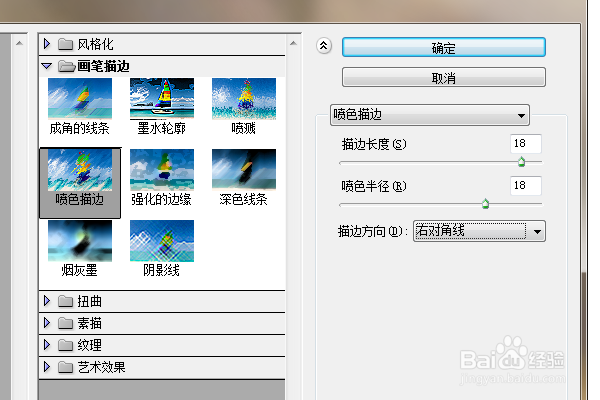
Task: Select the 烟灰墨 filter thumbnail
Action: 80,241
